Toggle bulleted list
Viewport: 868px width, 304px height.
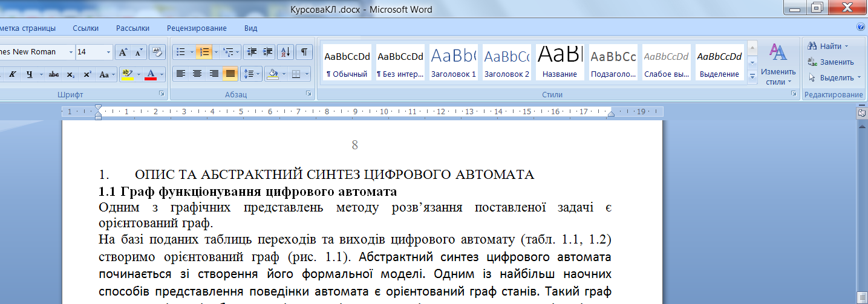180,52
